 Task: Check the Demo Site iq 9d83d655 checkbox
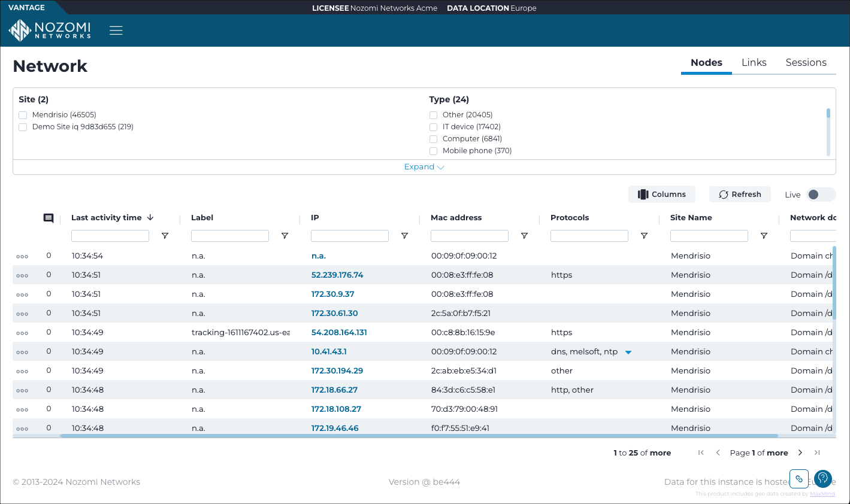click(x=23, y=127)
